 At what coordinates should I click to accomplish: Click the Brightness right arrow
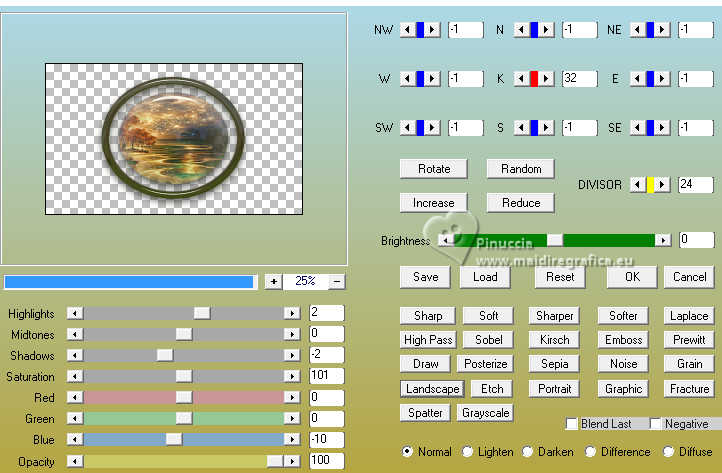tap(663, 240)
